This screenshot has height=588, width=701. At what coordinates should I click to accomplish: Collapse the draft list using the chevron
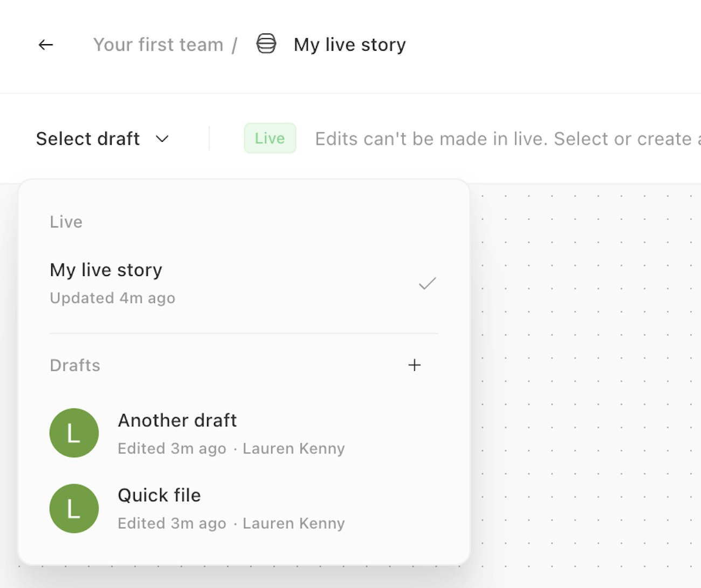(x=162, y=139)
